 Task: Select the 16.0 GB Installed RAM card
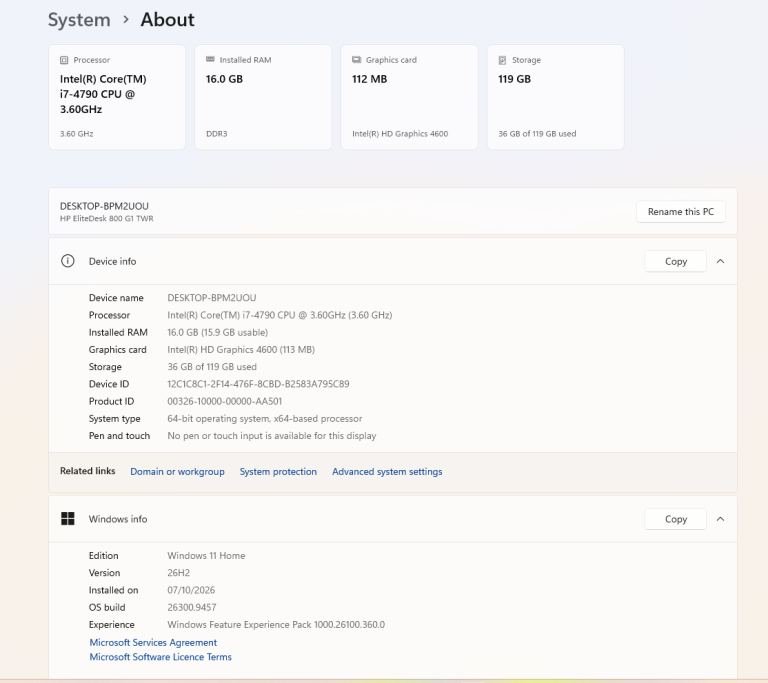[x=263, y=97]
